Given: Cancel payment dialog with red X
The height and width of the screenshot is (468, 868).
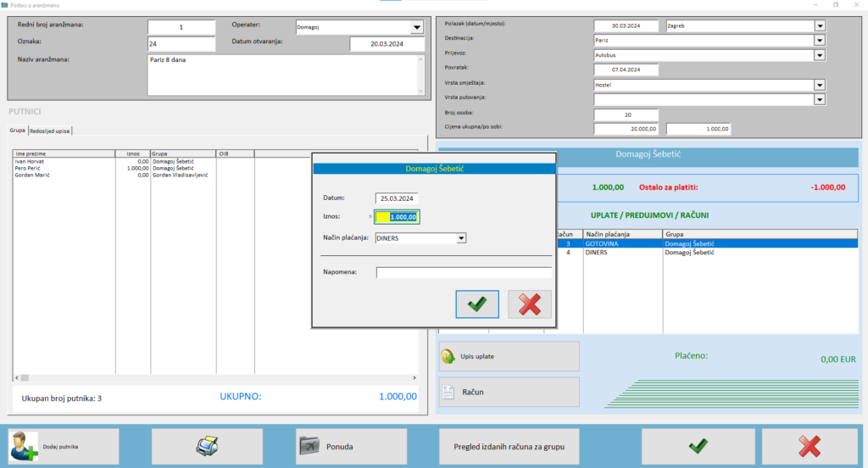Looking at the screenshot, I should coord(530,304).
